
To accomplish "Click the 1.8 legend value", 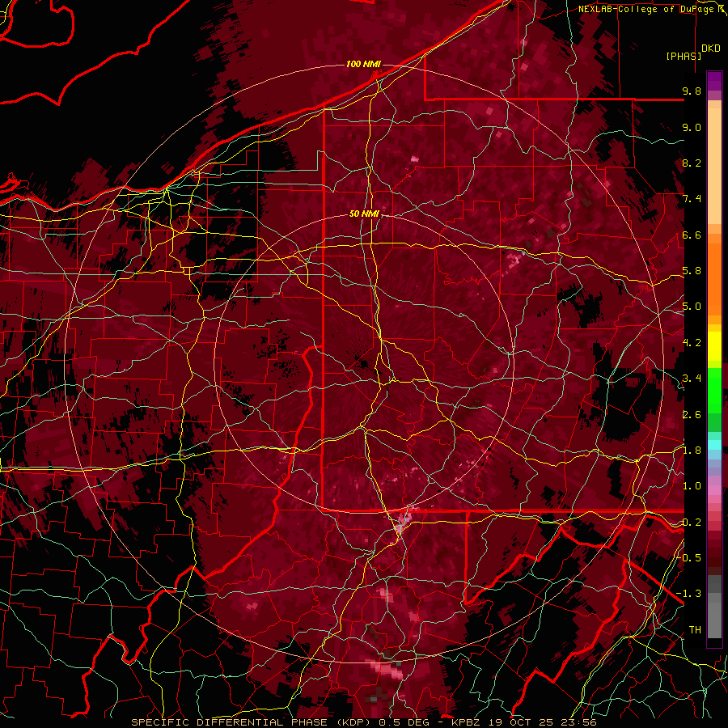I will click(x=692, y=451).
